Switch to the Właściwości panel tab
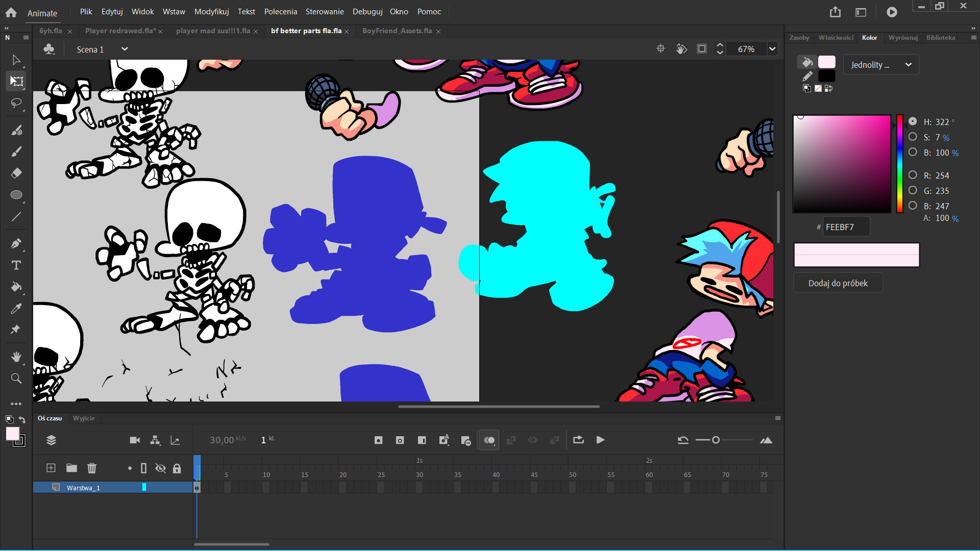Viewport: 980px width, 551px height. [x=836, y=38]
